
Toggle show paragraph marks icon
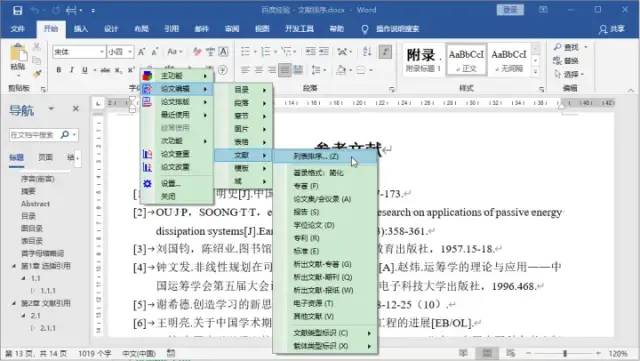385,51
